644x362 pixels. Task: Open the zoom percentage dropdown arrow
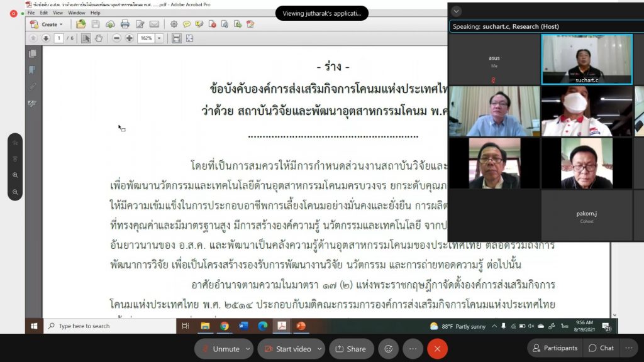[159, 38]
